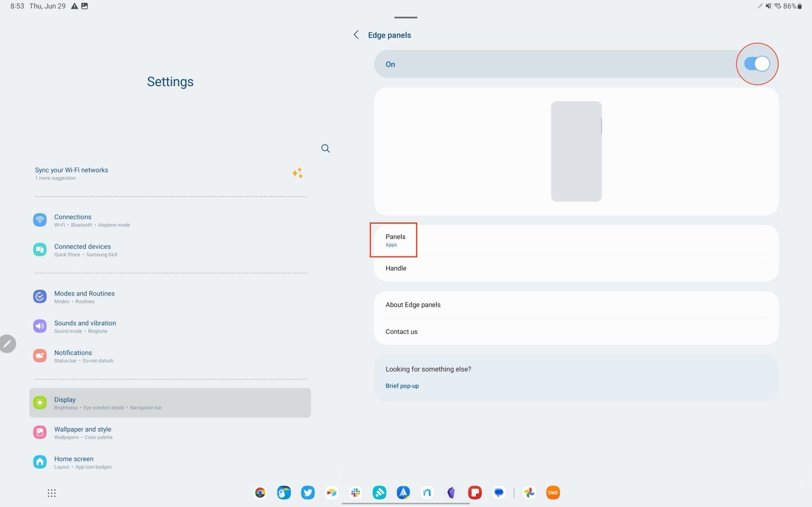
Task: Open About Edge panels
Action: (413, 305)
